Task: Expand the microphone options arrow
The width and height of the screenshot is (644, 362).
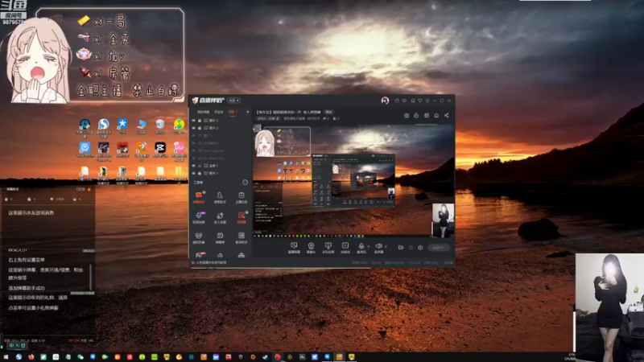Action: pos(369,246)
